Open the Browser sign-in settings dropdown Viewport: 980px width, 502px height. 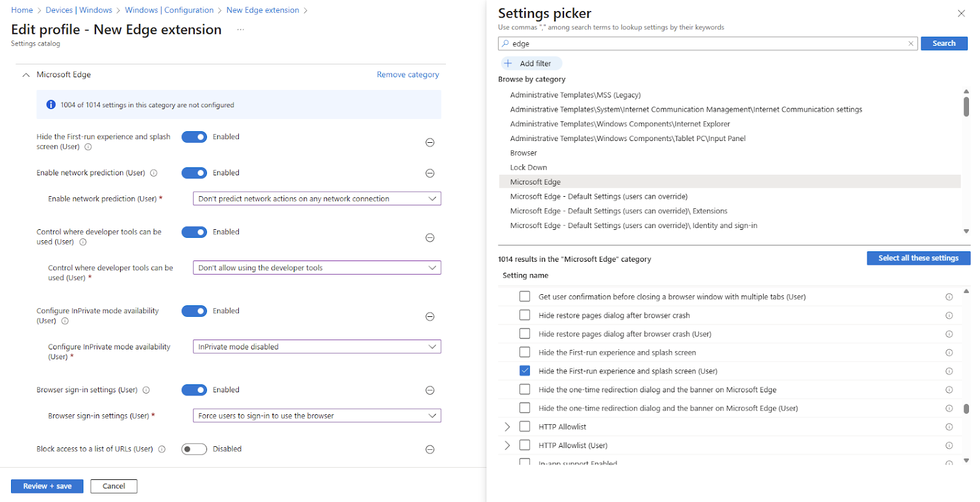317,416
